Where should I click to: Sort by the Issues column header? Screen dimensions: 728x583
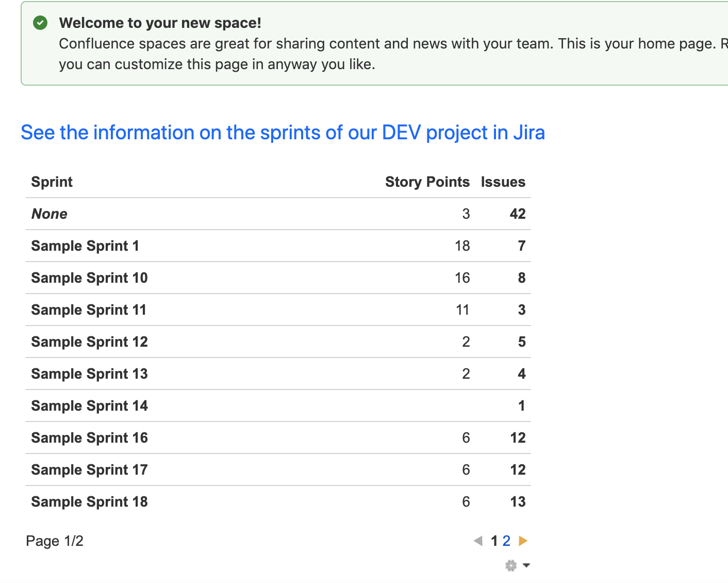click(x=503, y=182)
